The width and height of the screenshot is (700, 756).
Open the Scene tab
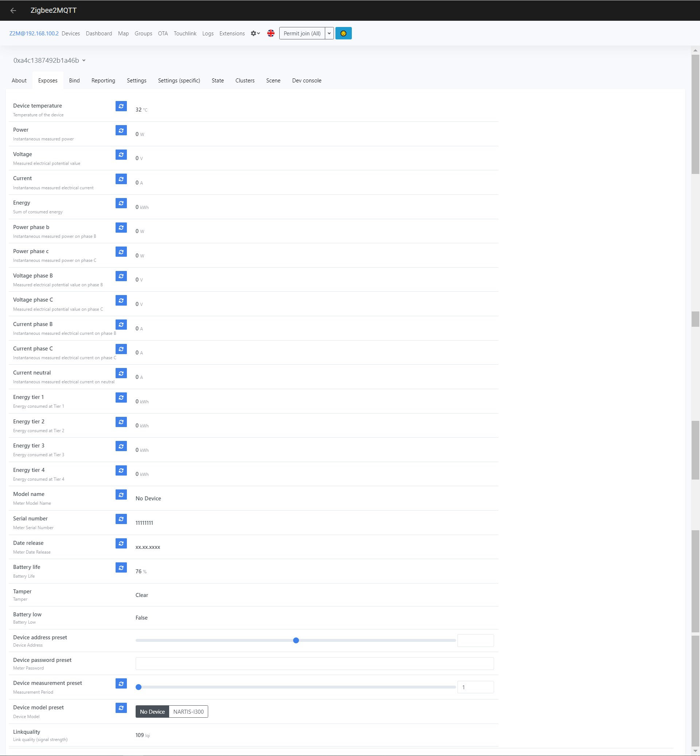pyautogui.click(x=273, y=80)
